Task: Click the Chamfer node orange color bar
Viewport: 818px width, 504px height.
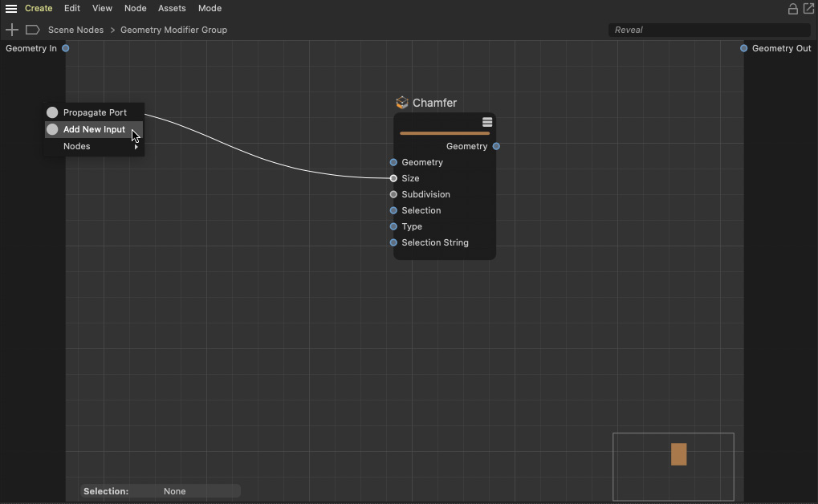Action: click(x=444, y=133)
